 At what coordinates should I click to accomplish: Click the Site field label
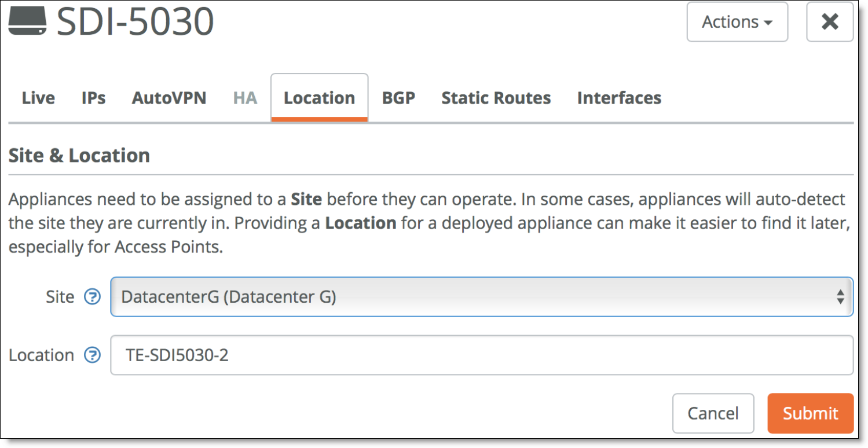click(60, 297)
